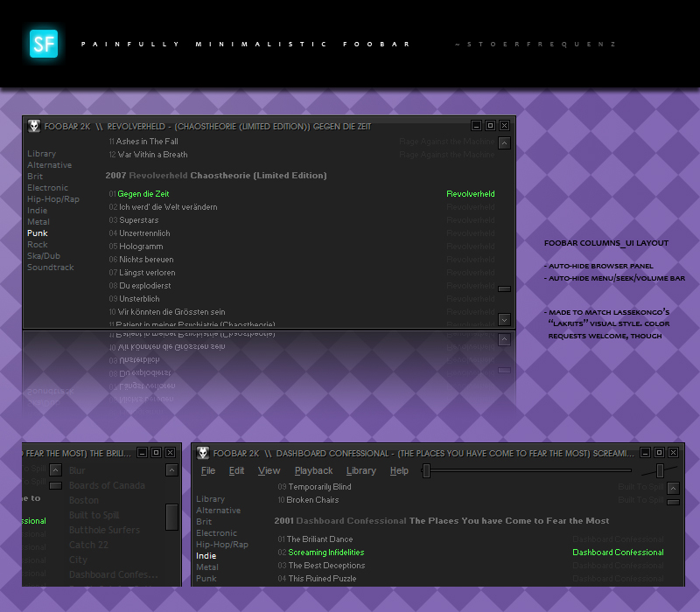Select Soundtrack genre in Revolverheld window
Viewport: 700px width, 612px height.
pos(51,268)
